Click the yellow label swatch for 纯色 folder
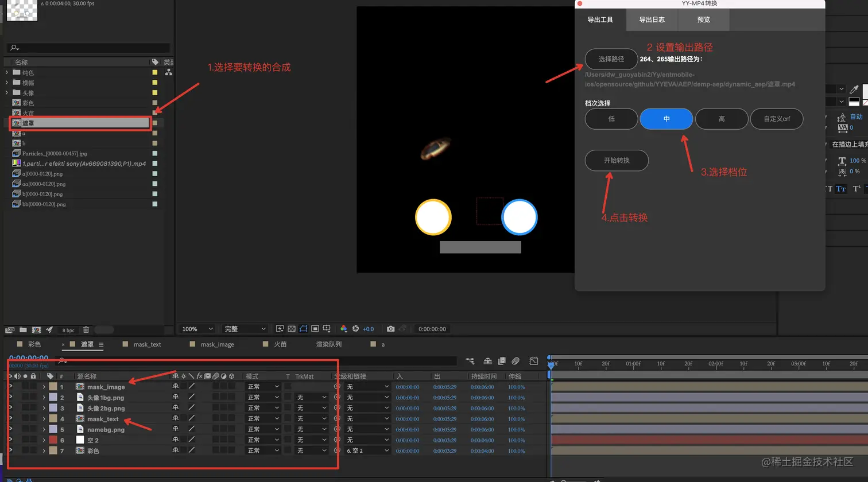This screenshot has width=868, height=482. point(155,72)
